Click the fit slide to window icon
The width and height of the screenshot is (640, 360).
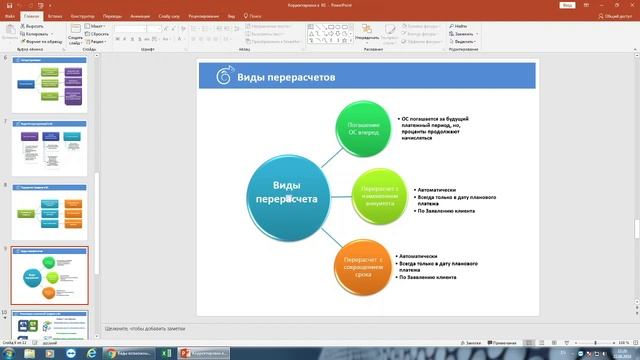pos(636,343)
